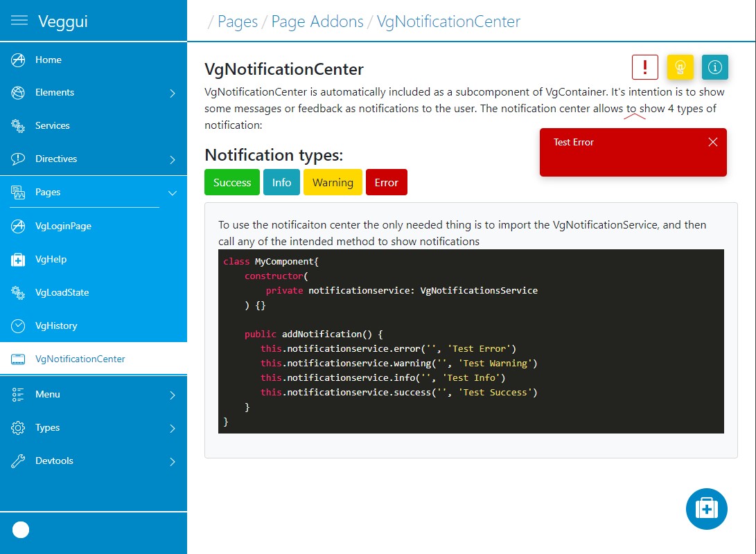Select Home in the sidebar
756x554 pixels.
click(49, 60)
